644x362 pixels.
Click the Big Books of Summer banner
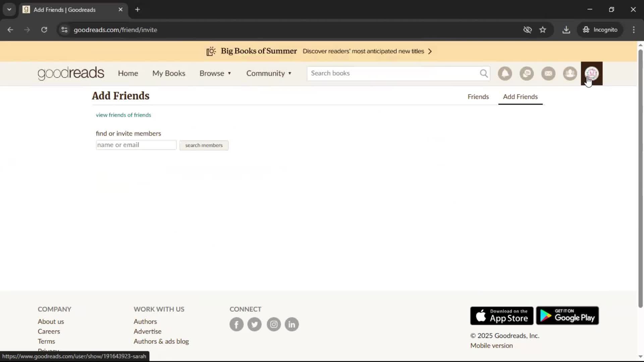pyautogui.click(x=319, y=51)
